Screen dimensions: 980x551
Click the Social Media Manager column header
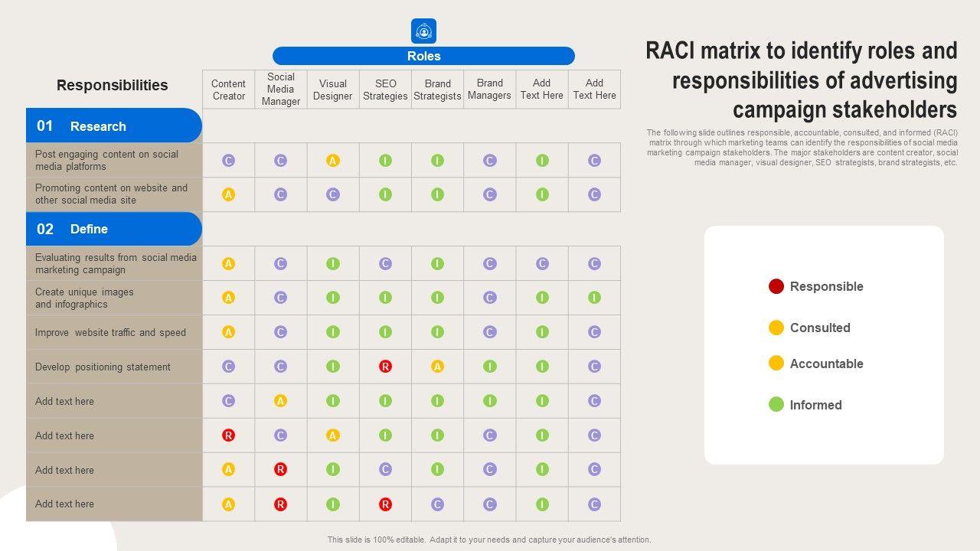pyautogui.click(x=281, y=90)
